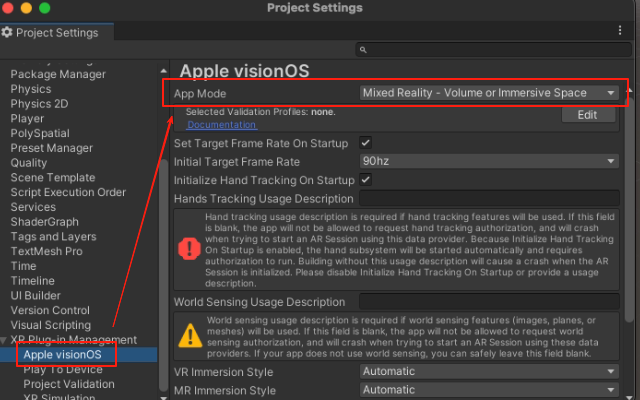Select PolySpatial in the sidebar
This screenshot has width=640, height=400.
(x=40, y=133)
